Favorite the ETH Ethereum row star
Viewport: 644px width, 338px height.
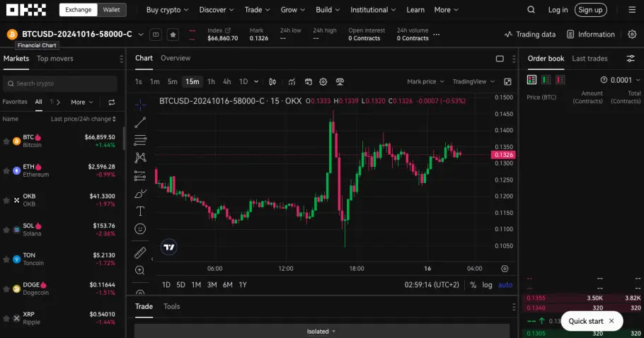click(6, 170)
